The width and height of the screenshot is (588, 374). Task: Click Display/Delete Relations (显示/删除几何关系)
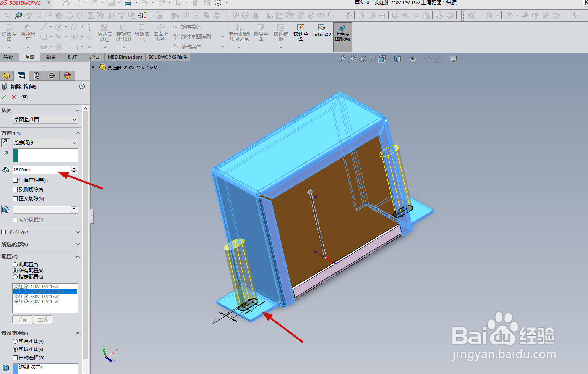[239, 33]
